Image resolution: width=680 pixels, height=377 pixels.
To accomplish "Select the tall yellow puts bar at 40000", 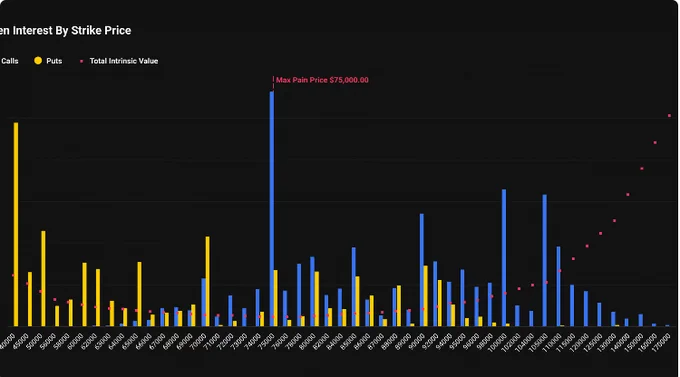I will click(16, 224).
